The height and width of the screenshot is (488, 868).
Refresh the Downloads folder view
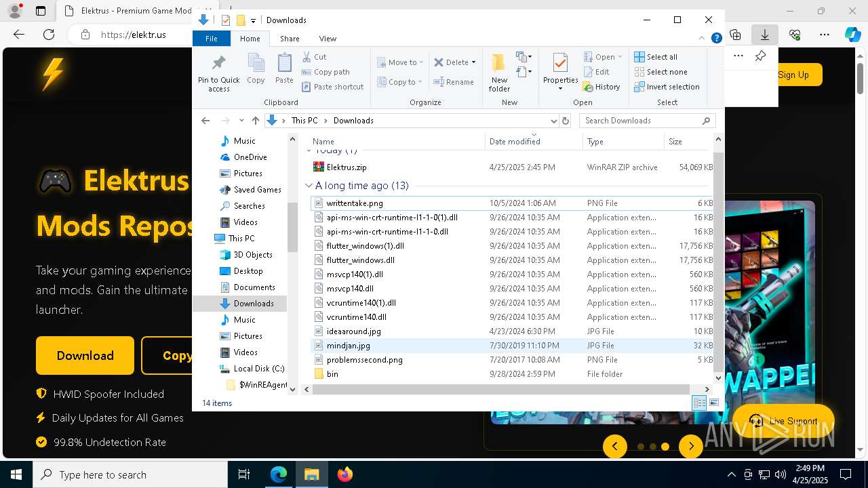(566, 121)
